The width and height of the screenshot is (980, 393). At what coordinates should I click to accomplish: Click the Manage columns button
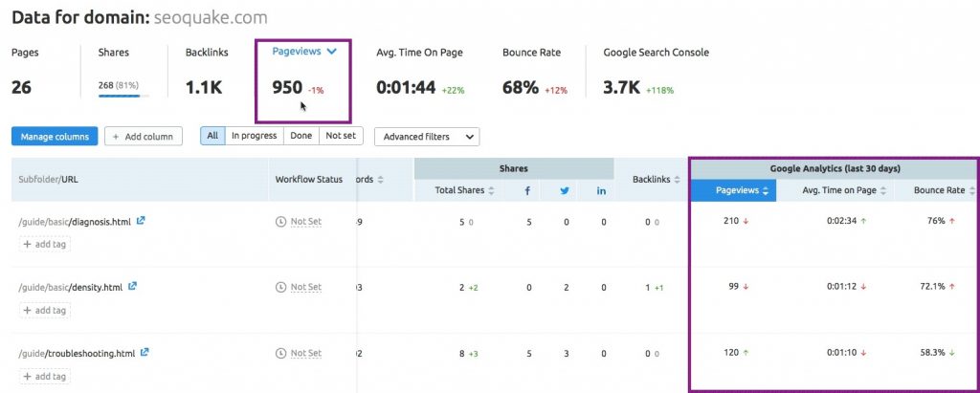(x=55, y=137)
